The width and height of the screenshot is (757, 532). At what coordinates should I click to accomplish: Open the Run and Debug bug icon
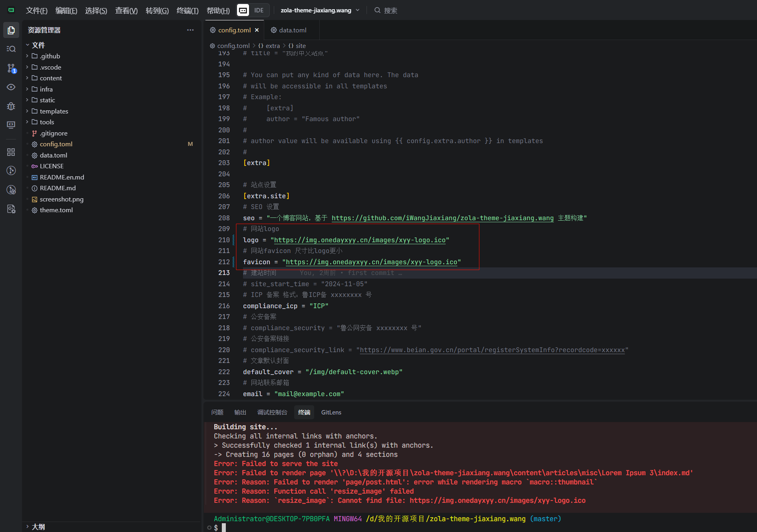point(11,106)
